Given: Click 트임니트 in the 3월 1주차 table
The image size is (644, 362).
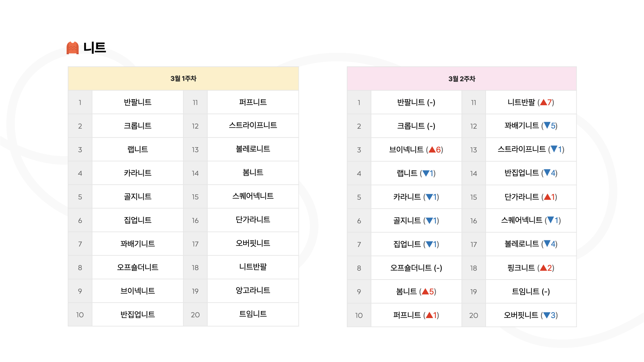Looking at the screenshot, I should tap(253, 314).
